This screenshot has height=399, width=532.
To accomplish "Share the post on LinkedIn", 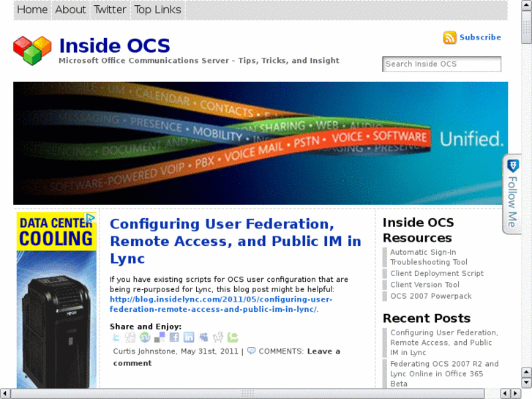I will [x=189, y=338].
